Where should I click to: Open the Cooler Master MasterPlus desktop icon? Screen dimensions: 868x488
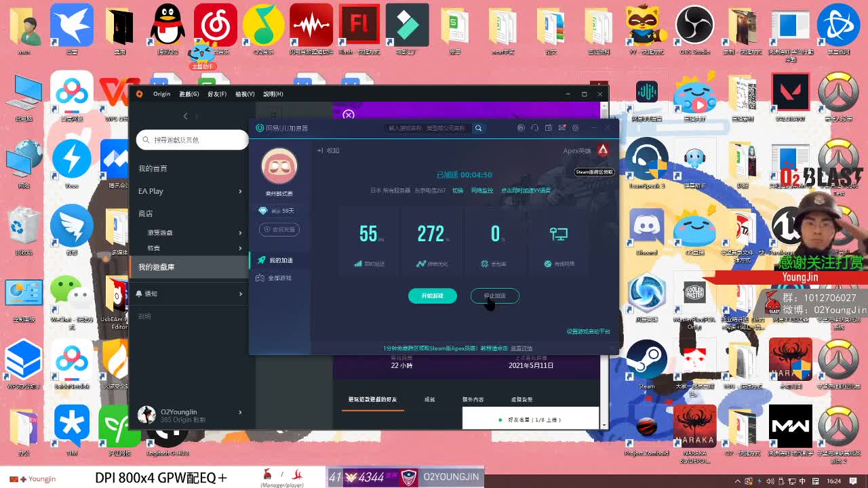click(x=694, y=297)
